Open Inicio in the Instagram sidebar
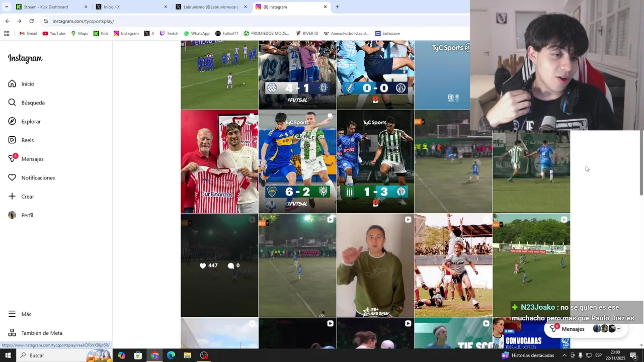 point(21,84)
